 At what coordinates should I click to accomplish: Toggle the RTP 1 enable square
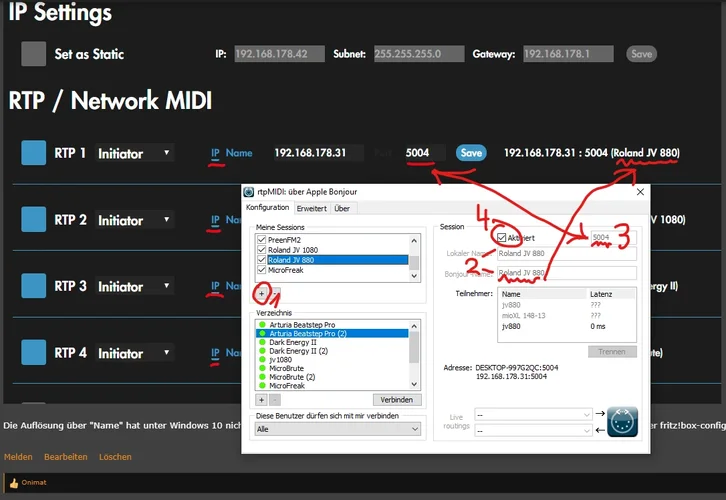coord(33,153)
